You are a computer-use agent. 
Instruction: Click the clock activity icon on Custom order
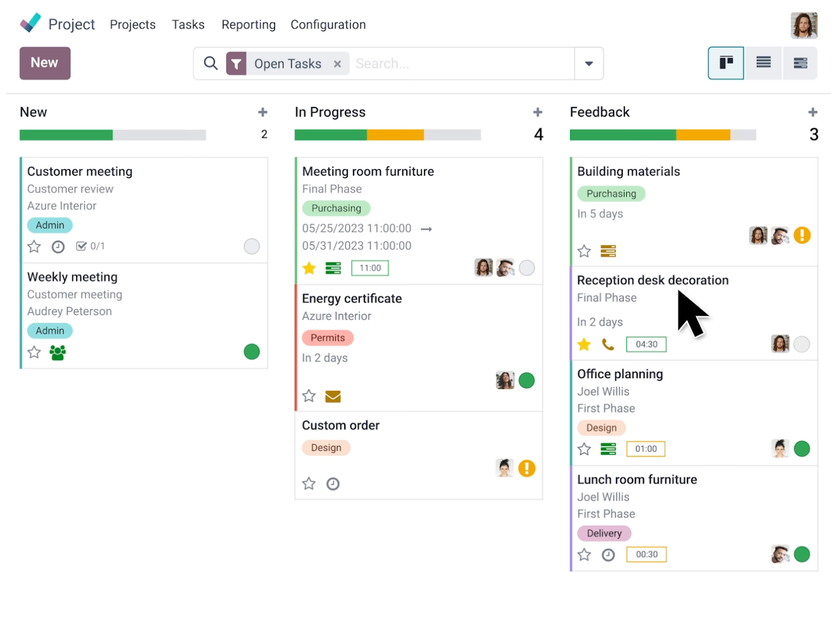(x=333, y=484)
